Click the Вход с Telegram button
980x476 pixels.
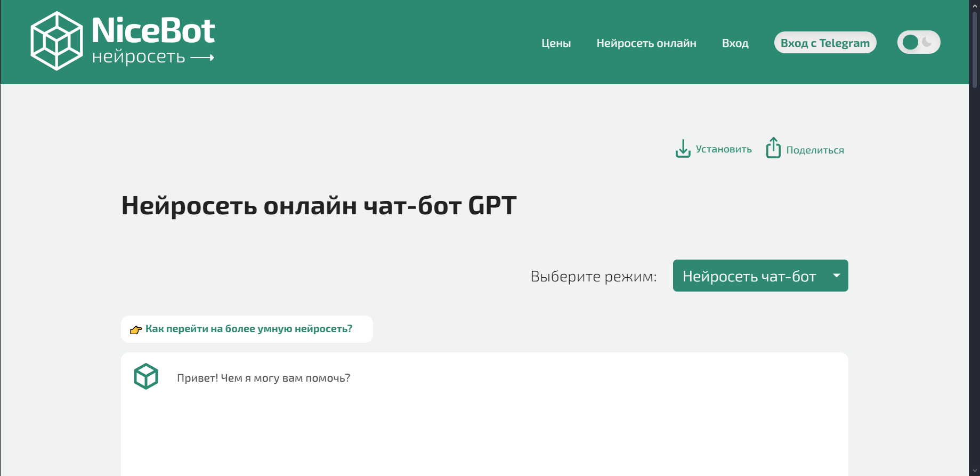pos(825,43)
